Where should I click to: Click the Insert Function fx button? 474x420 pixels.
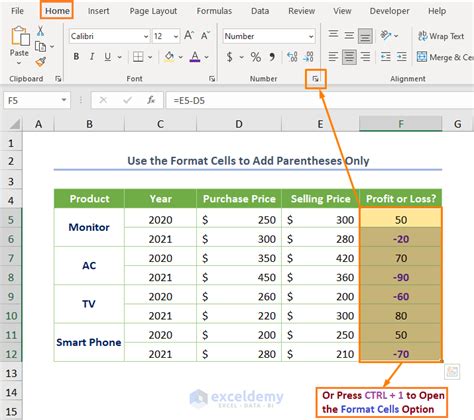point(151,100)
